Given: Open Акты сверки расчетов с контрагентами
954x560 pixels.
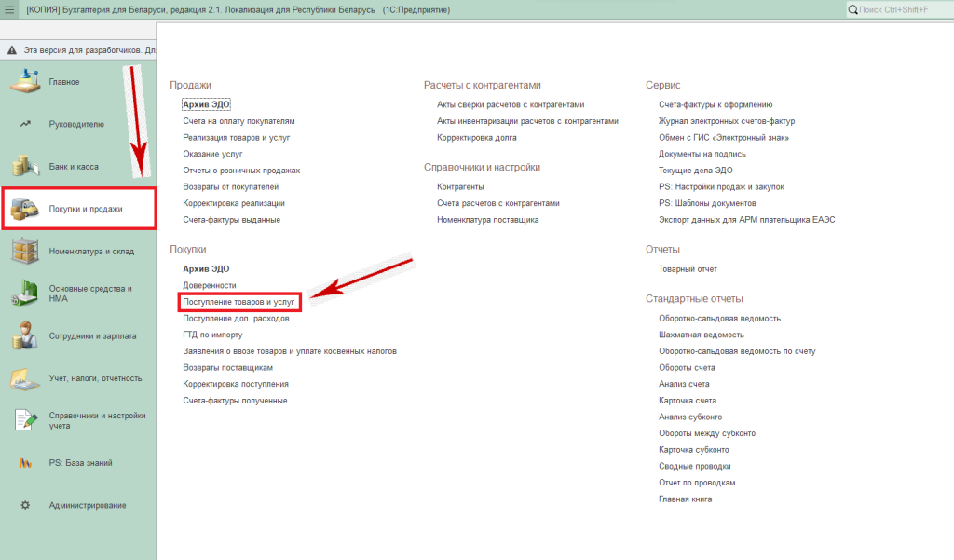Looking at the screenshot, I should (510, 104).
